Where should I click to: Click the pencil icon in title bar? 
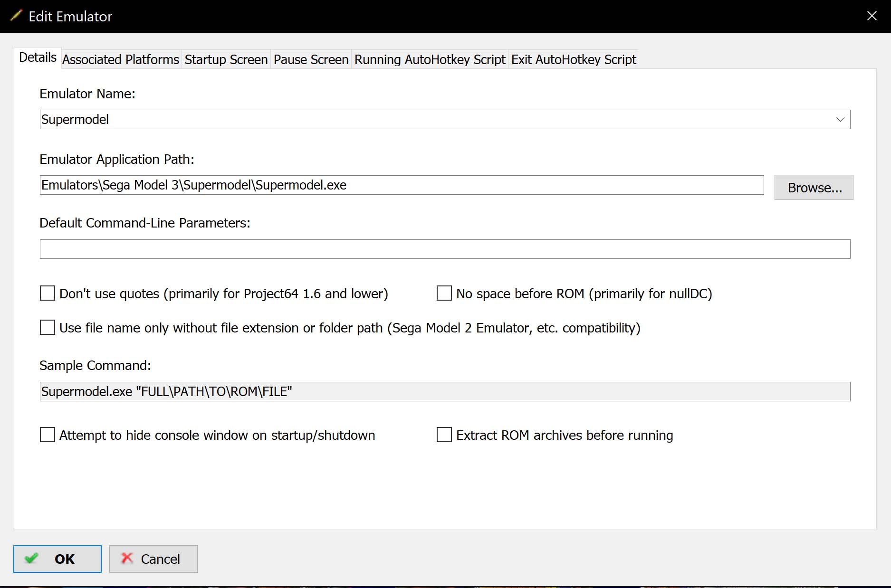[x=16, y=16]
